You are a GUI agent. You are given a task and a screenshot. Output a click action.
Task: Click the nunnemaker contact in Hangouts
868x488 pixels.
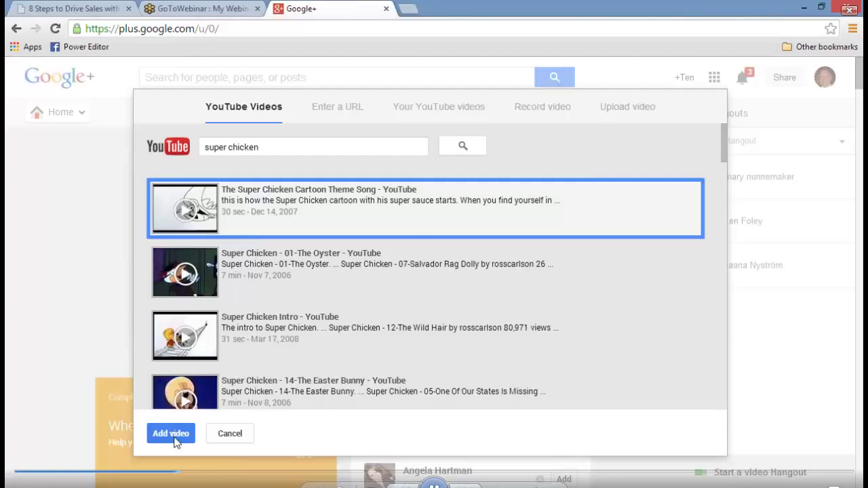click(x=760, y=177)
